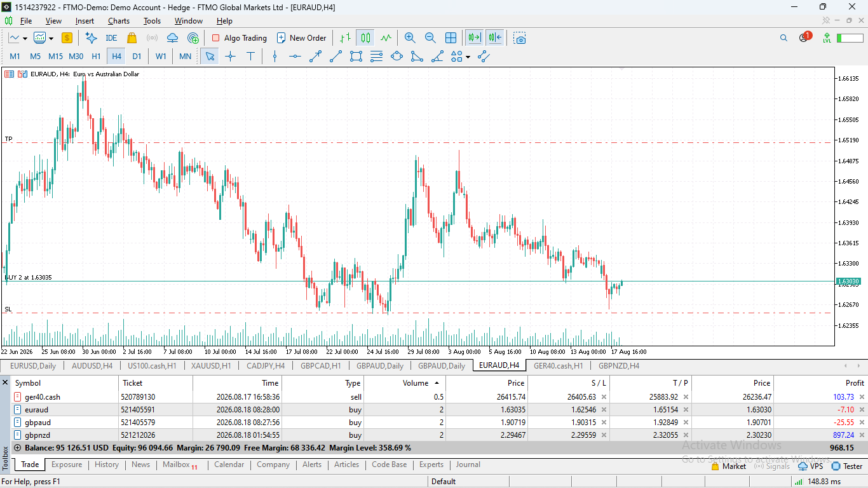The image size is (868, 488).
Task: Select the vertical line drawing tool
Action: coord(275,57)
